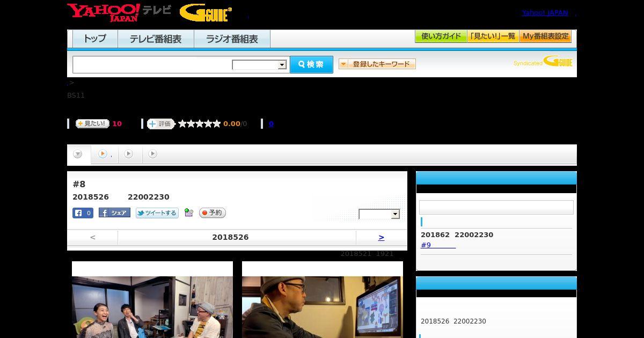Image resolution: width=644 pixels, height=338 pixels.
Task: Click the G-GUIDE logo in header
Action: point(206,13)
